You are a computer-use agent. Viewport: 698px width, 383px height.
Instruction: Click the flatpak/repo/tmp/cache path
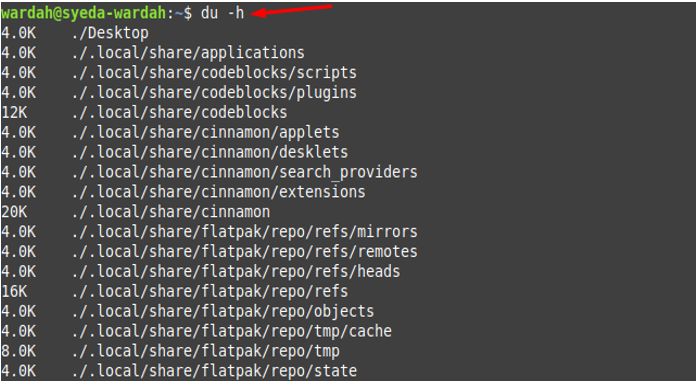[231, 331]
